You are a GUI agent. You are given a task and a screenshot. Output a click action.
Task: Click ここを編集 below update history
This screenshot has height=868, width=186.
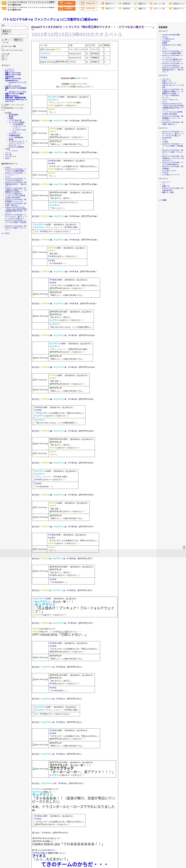(x=162, y=200)
